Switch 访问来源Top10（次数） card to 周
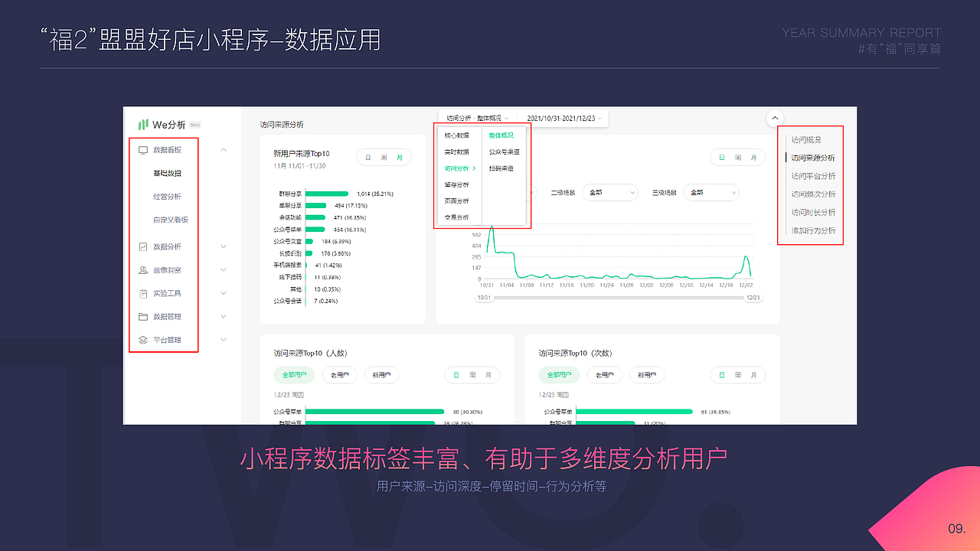This screenshot has width=980, height=551. [737, 375]
